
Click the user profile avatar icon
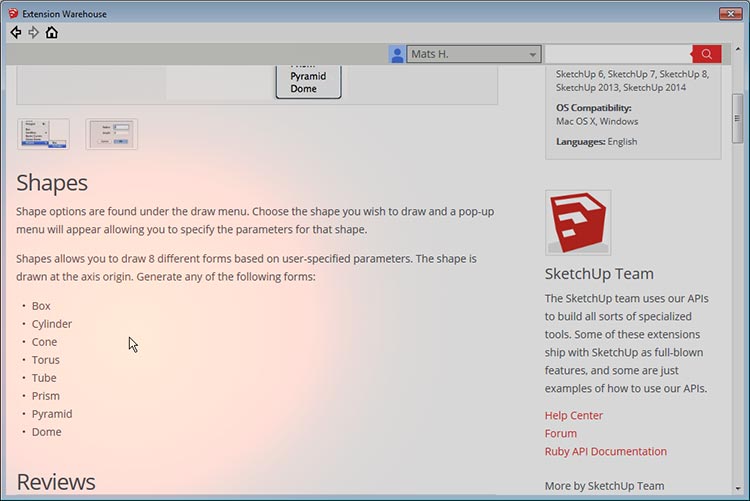point(397,54)
